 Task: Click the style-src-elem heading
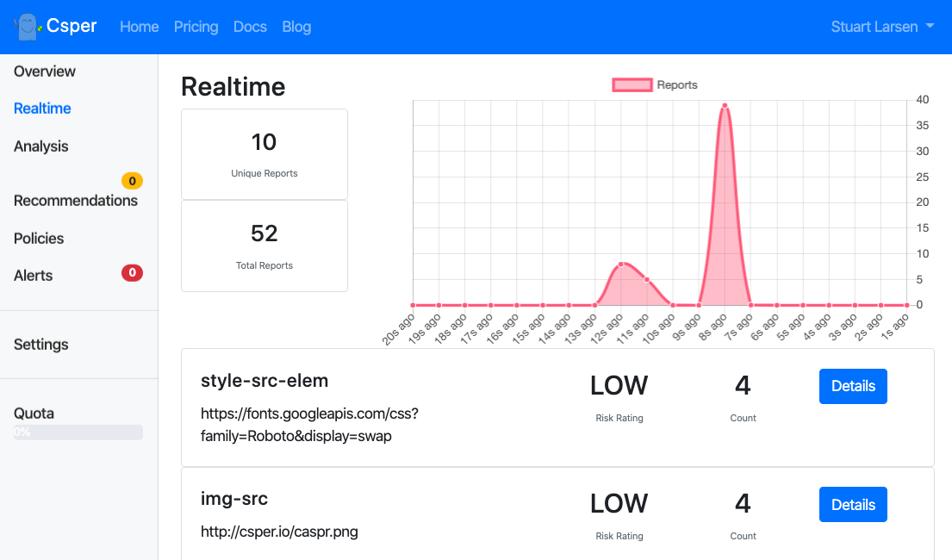(x=264, y=381)
